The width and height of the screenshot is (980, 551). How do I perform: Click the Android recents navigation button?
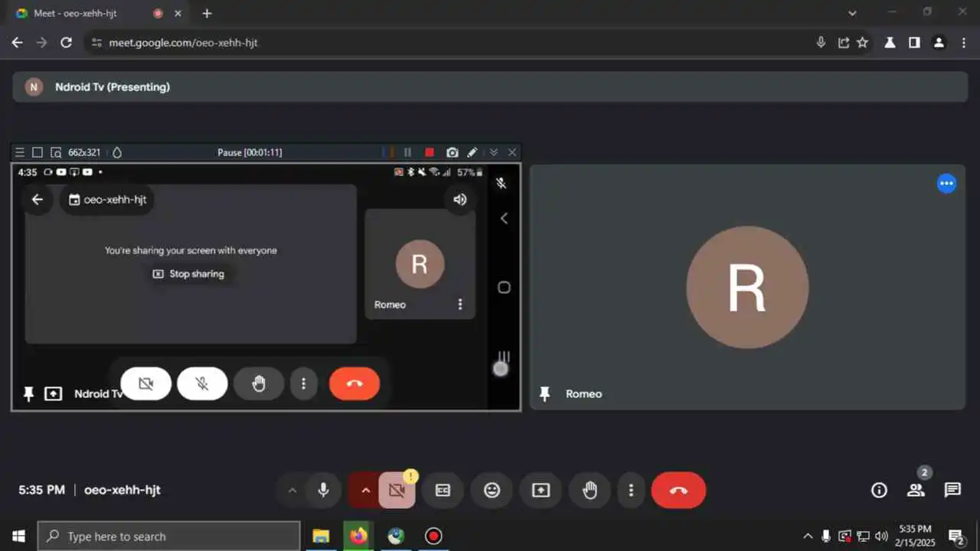504,357
